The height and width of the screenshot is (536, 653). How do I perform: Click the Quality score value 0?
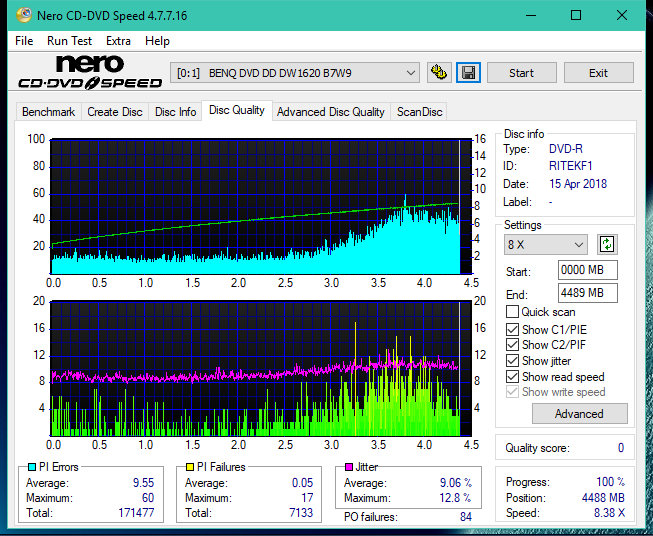(621, 448)
